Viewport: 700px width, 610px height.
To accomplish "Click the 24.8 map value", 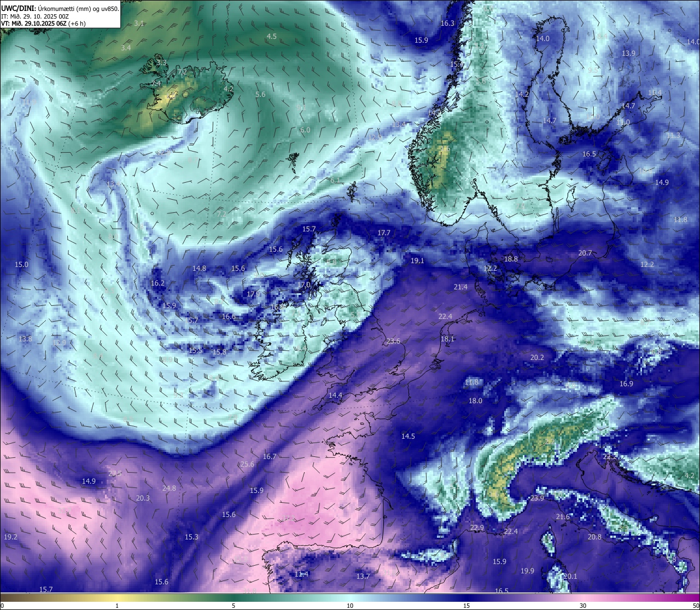I will coord(169,489).
